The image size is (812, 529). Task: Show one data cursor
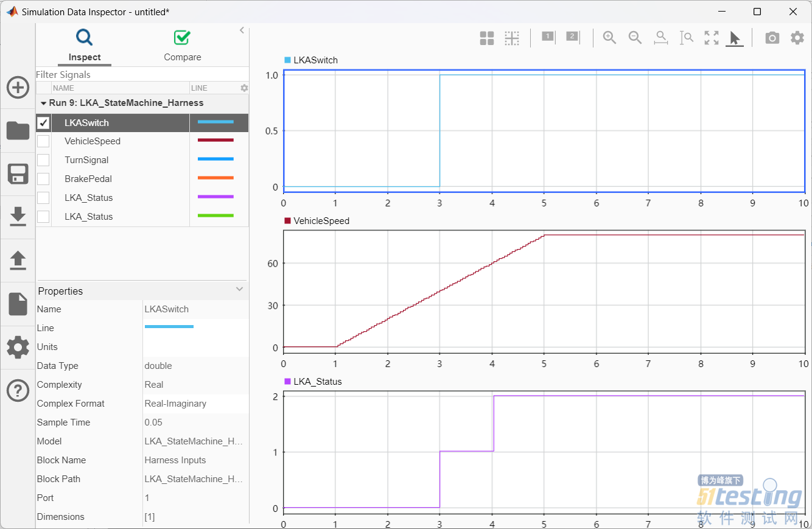[548, 37]
